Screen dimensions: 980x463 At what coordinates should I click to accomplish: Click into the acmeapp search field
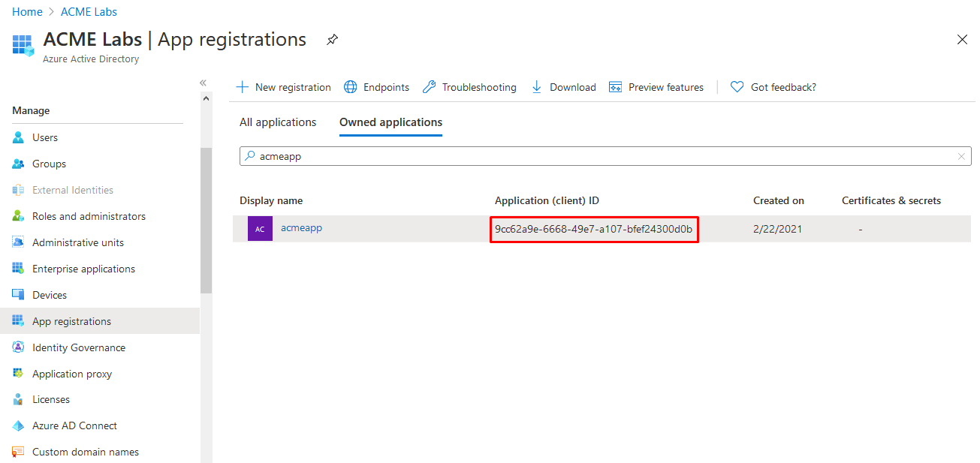pyautogui.click(x=601, y=156)
